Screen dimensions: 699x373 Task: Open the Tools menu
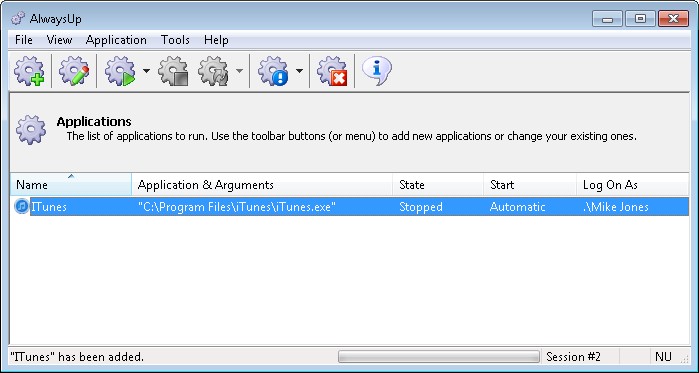click(x=175, y=40)
